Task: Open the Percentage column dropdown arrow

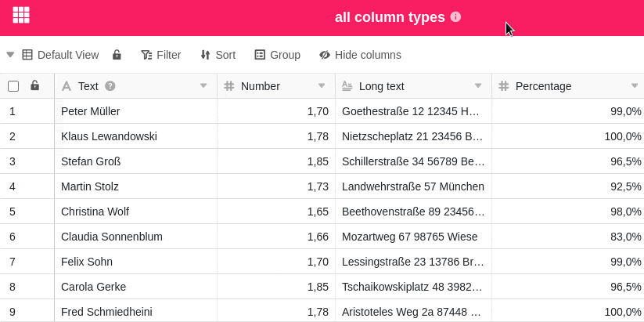Action: pyautogui.click(x=635, y=86)
